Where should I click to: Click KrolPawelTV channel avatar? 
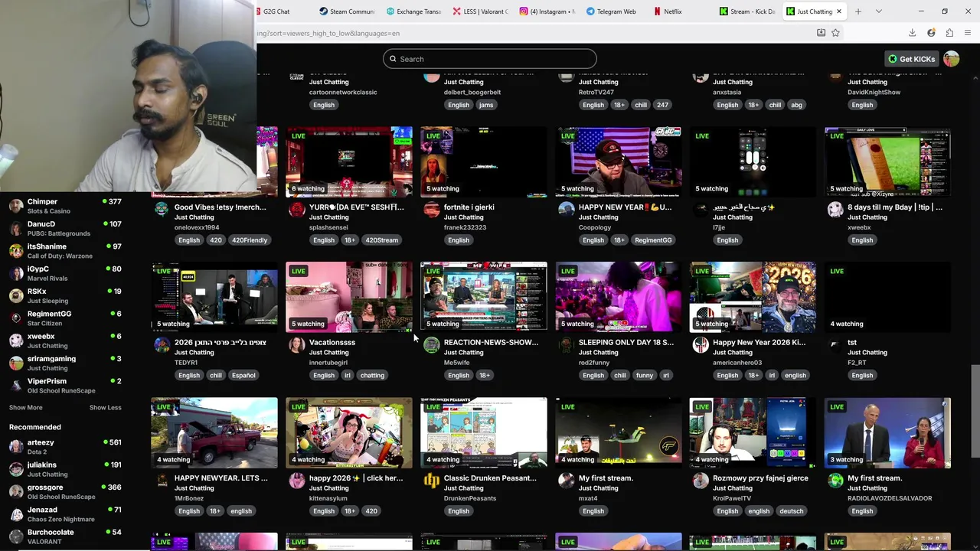pyautogui.click(x=701, y=481)
